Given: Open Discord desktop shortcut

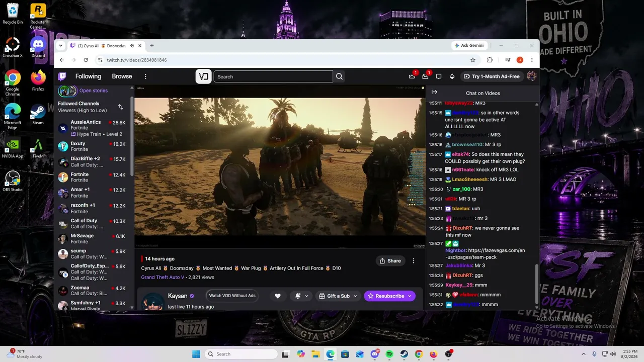Looking at the screenshot, I should point(38,47).
